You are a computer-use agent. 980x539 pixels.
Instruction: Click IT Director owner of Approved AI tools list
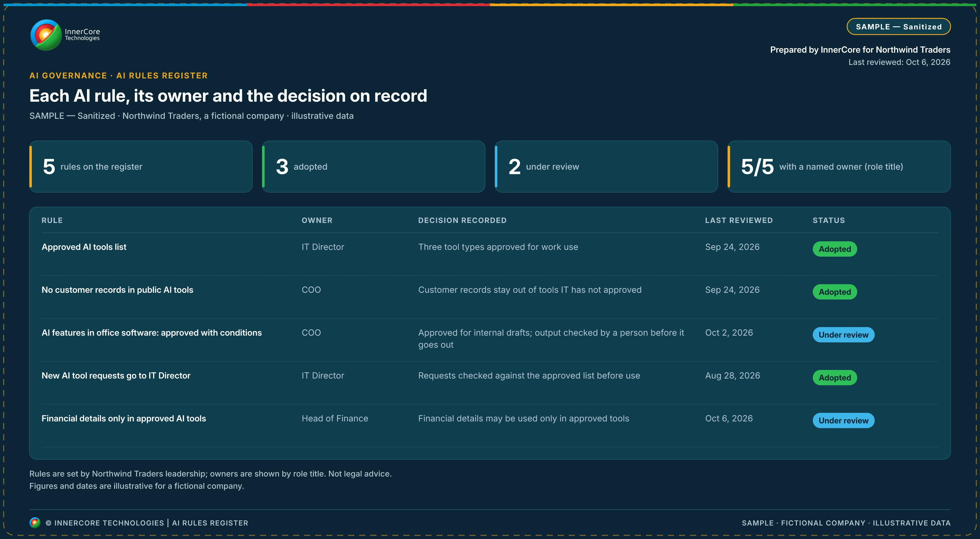(x=322, y=247)
